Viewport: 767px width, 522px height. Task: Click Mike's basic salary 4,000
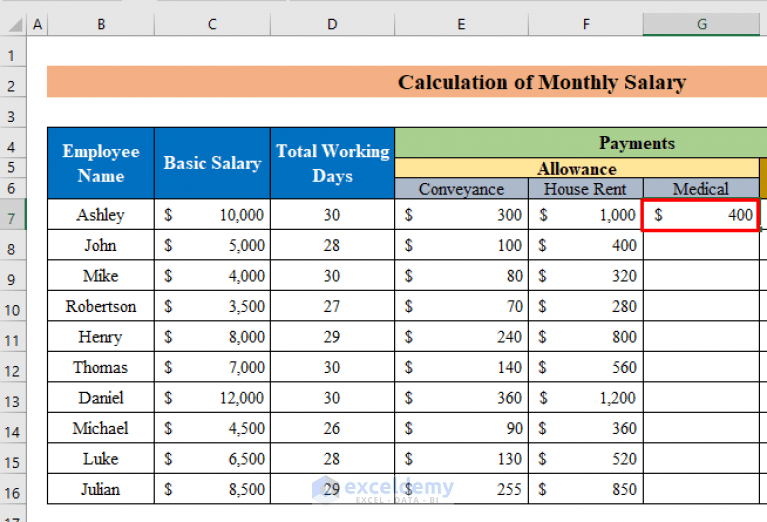(x=212, y=275)
